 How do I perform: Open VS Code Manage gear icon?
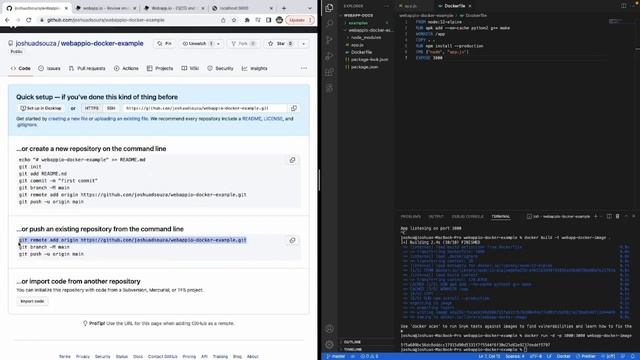click(x=329, y=344)
